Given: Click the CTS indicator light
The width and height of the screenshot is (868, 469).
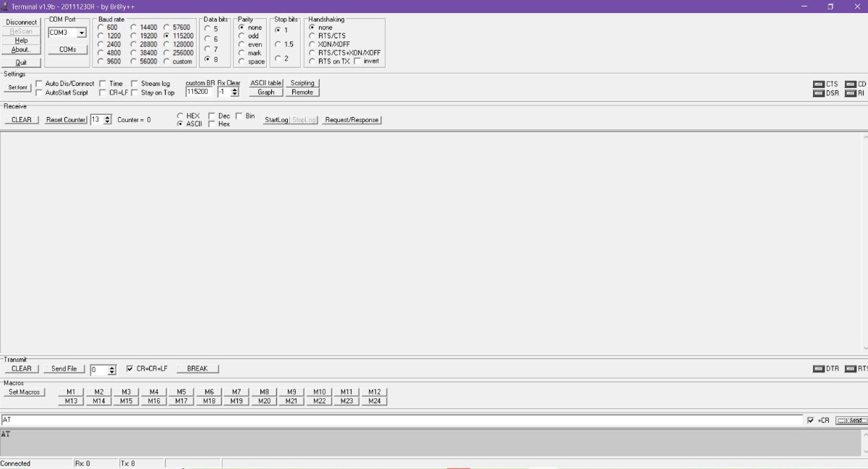Looking at the screenshot, I should 819,84.
